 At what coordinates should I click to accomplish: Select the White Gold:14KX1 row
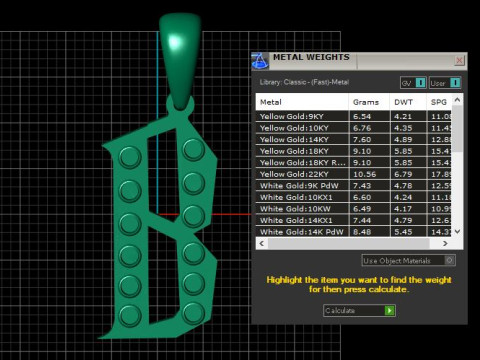[x=353, y=220]
